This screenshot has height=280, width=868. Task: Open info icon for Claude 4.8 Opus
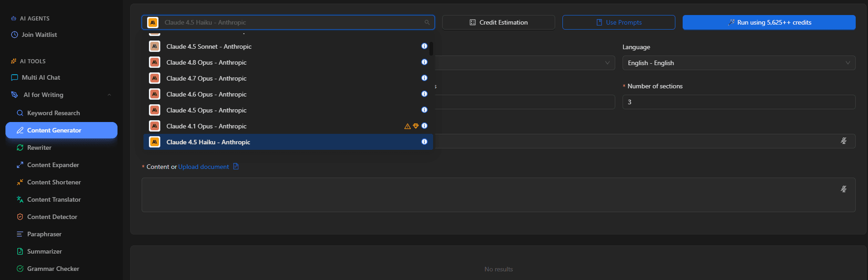tap(424, 62)
